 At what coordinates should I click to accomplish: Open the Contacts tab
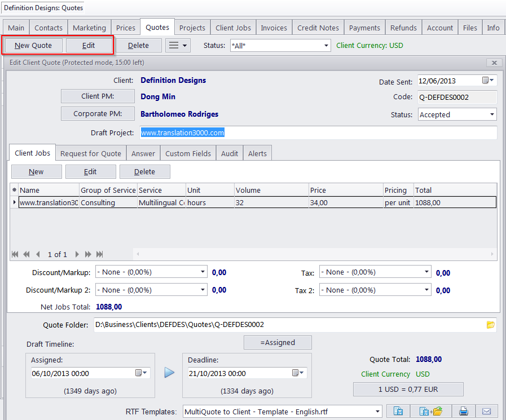point(49,28)
